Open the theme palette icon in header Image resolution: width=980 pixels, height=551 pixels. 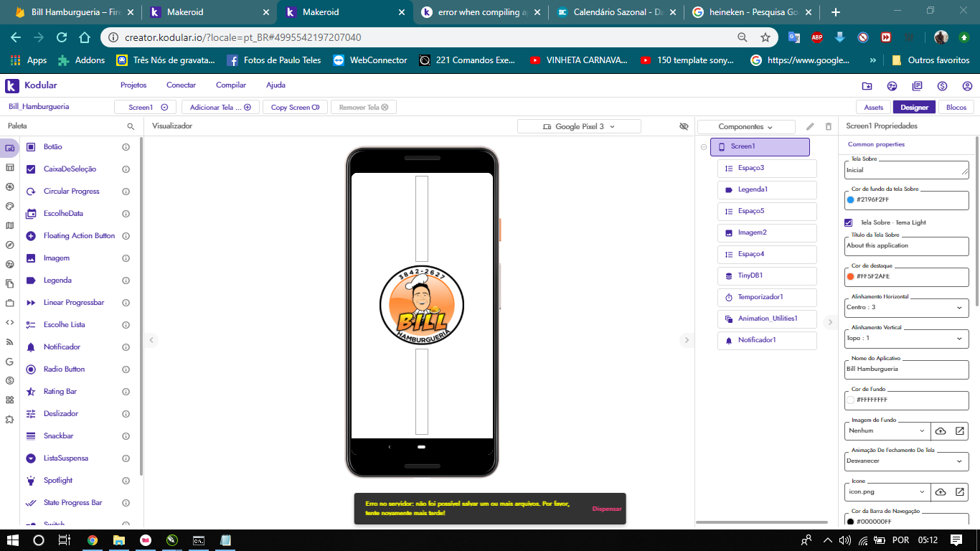[x=892, y=86]
